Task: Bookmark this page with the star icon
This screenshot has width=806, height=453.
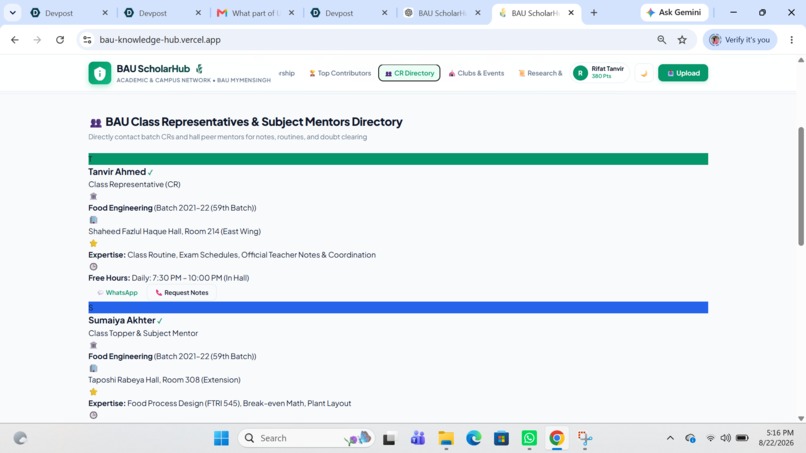Action: (x=682, y=40)
